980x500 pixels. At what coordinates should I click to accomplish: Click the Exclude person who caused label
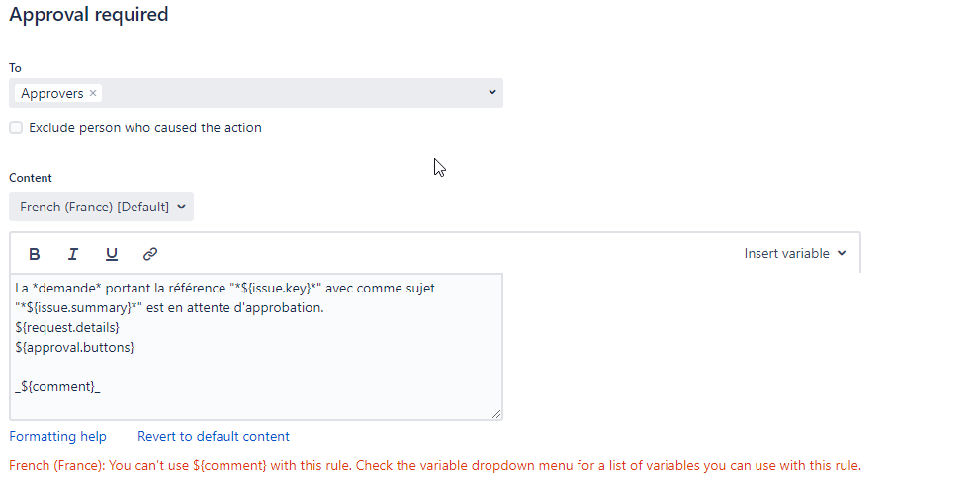coord(145,128)
